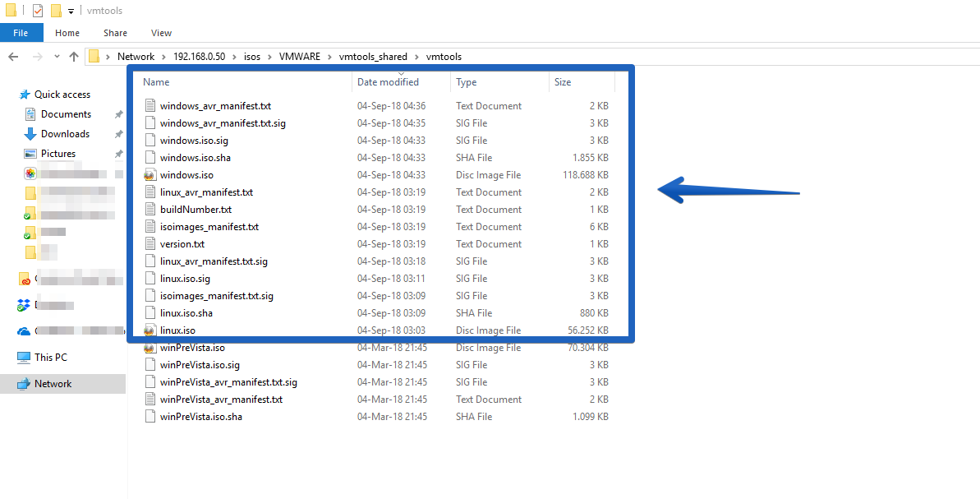Click the 118.688 KB size of windows.iso

pos(585,175)
